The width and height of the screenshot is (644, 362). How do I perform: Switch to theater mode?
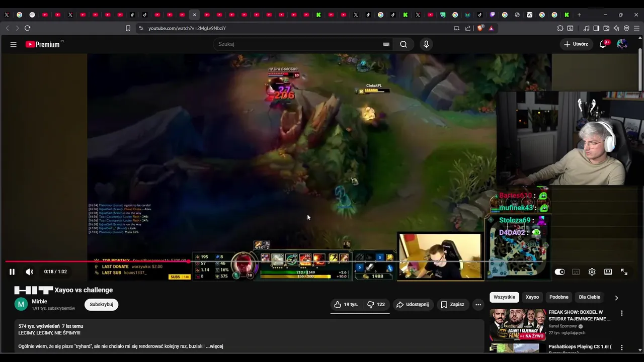pyautogui.click(x=608, y=271)
